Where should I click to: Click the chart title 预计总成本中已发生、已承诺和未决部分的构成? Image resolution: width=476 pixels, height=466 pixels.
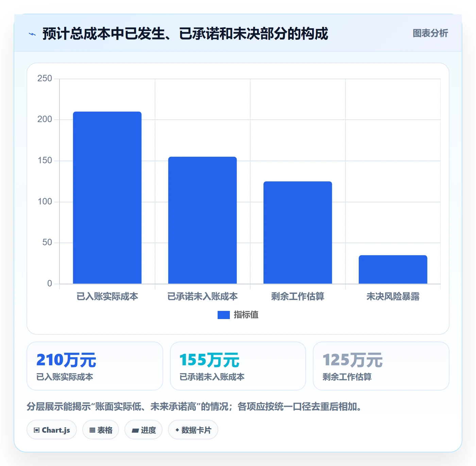pyautogui.click(x=185, y=34)
